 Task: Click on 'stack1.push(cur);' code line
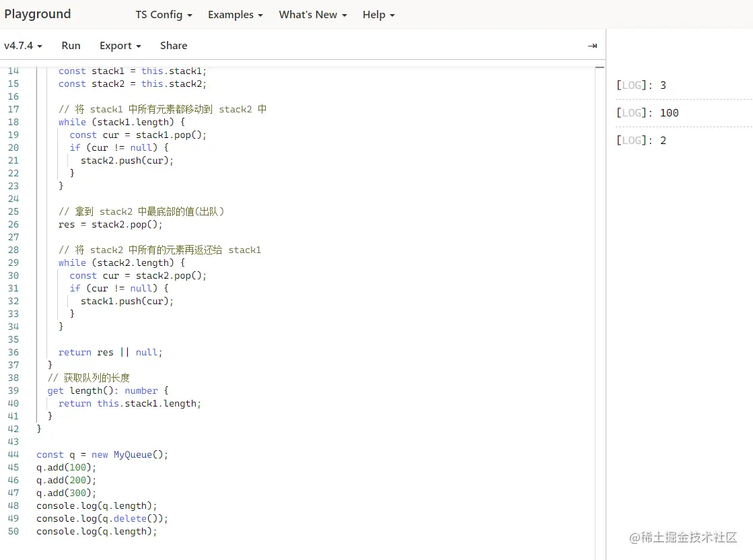point(127,301)
